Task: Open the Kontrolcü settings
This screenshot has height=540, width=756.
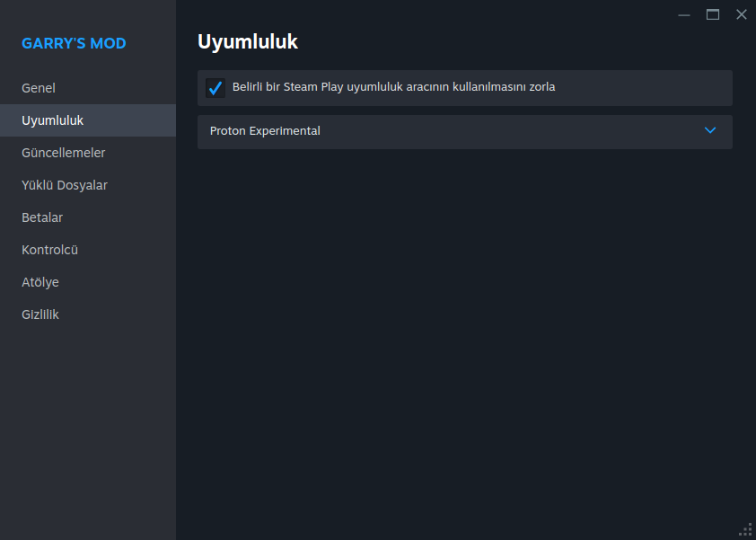Action: (x=49, y=250)
